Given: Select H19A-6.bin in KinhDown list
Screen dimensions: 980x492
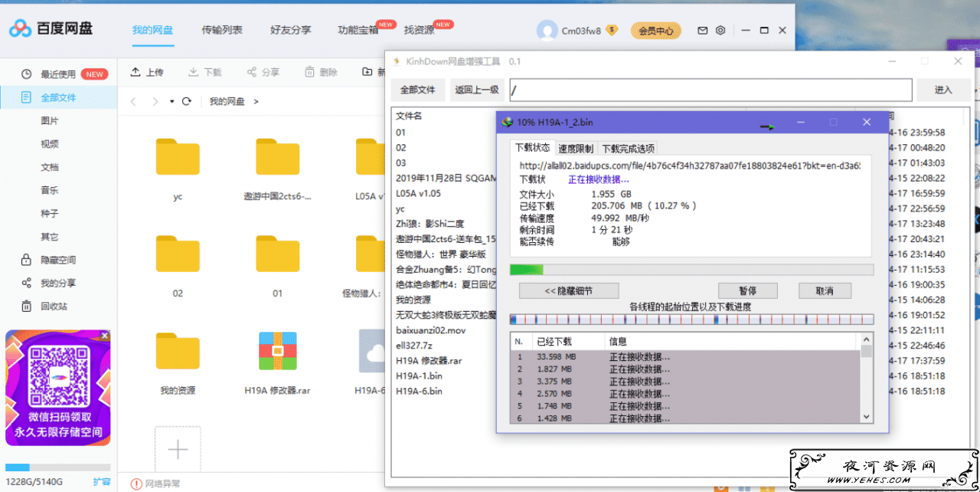Looking at the screenshot, I should coord(419,391).
